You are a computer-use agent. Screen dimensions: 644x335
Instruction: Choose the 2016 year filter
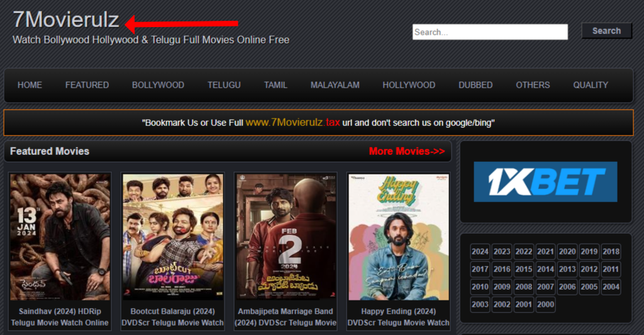(x=501, y=270)
